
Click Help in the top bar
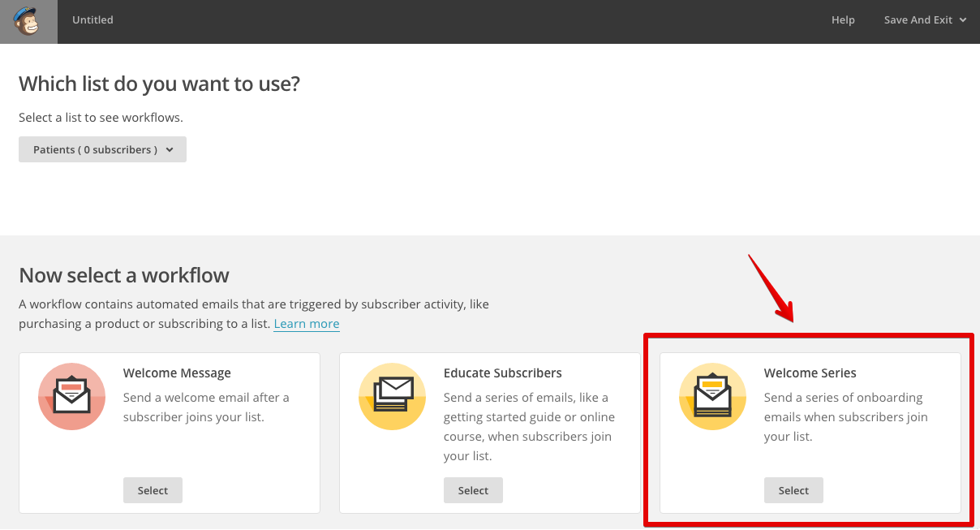843,19
